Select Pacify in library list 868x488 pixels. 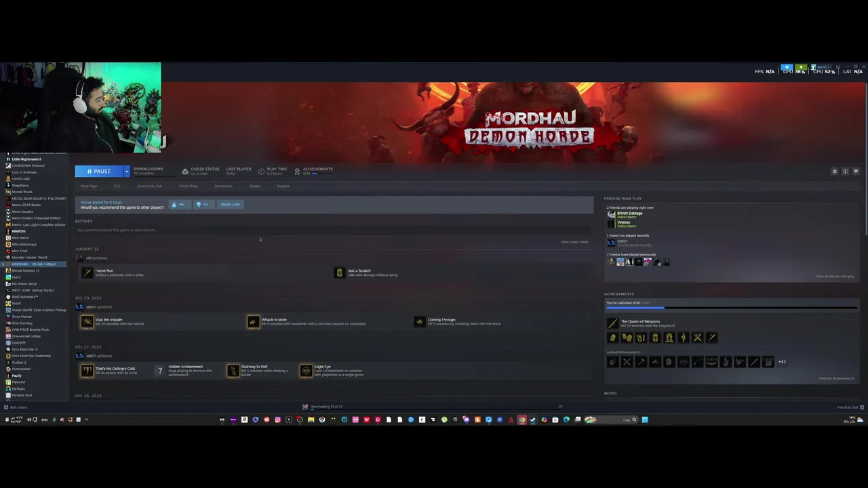(x=16, y=375)
